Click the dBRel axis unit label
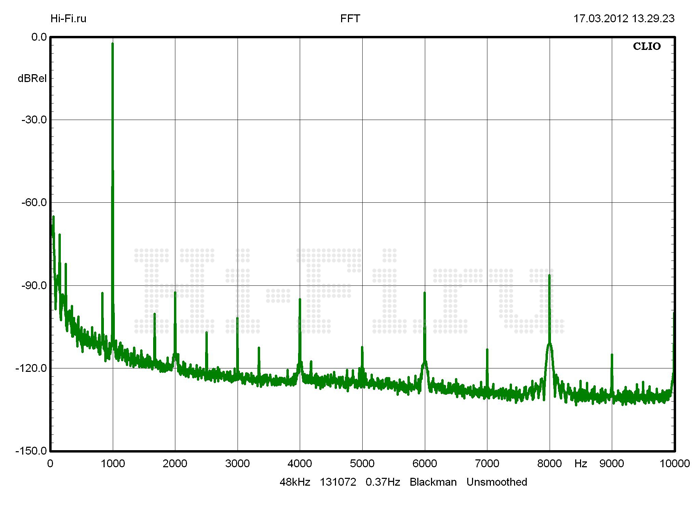Screen dimensions: 700x525 click(31, 78)
